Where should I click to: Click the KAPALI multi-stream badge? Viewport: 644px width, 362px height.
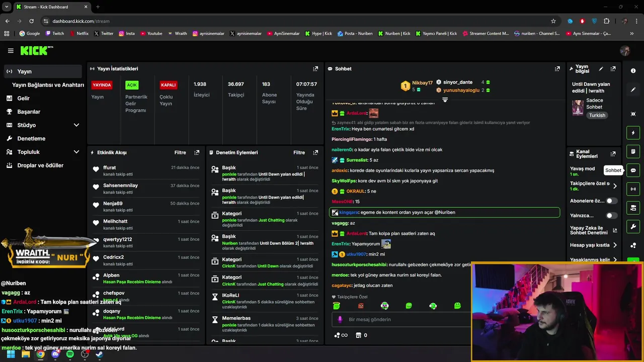[x=168, y=85]
